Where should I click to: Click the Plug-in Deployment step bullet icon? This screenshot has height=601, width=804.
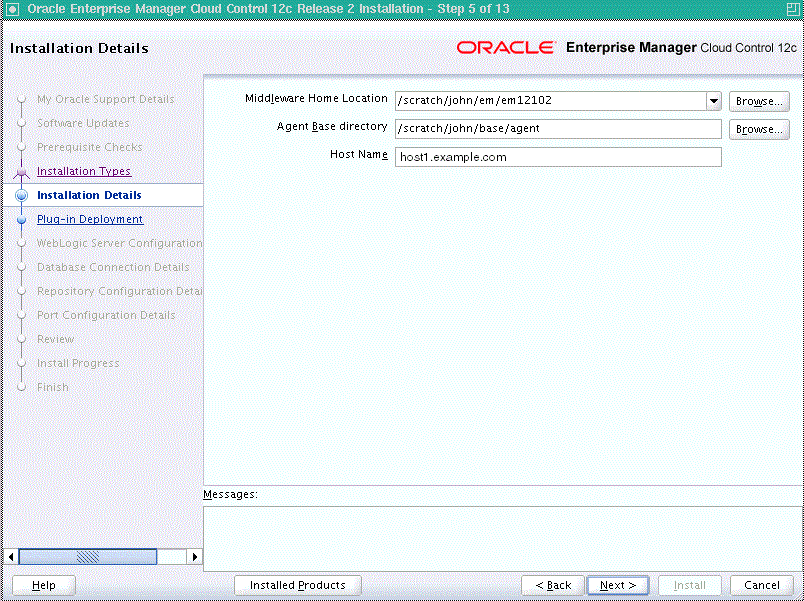tap(22, 219)
